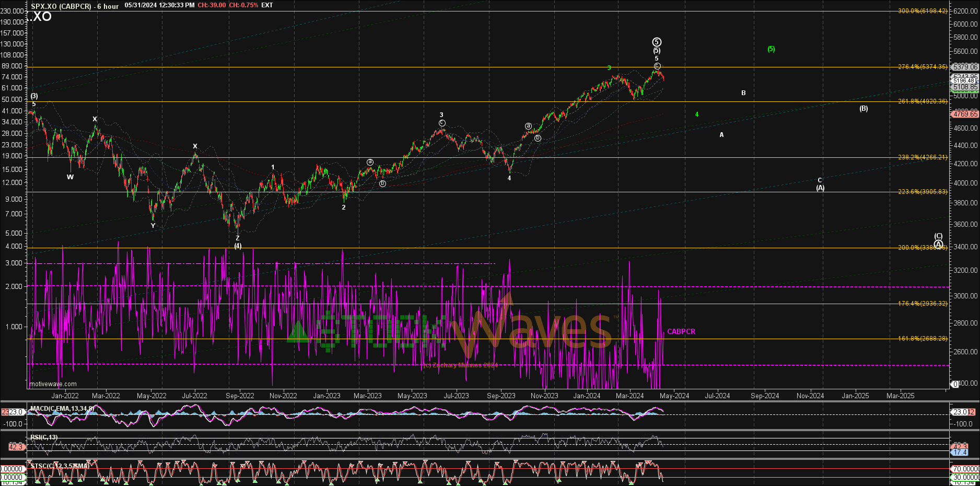
Task: Click the Z wave label at 2022 low
Action: (238, 238)
